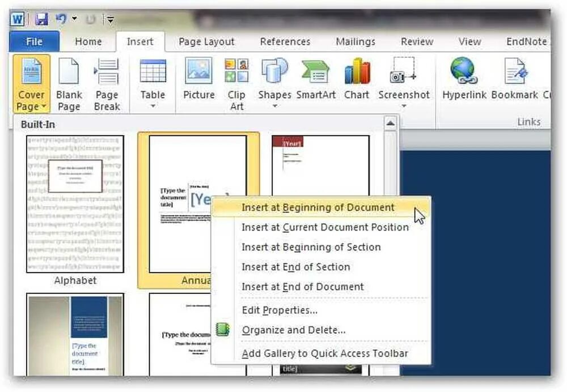Switch to the Mailings tab
This screenshot has width=567, height=392.
pyautogui.click(x=356, y=41)
